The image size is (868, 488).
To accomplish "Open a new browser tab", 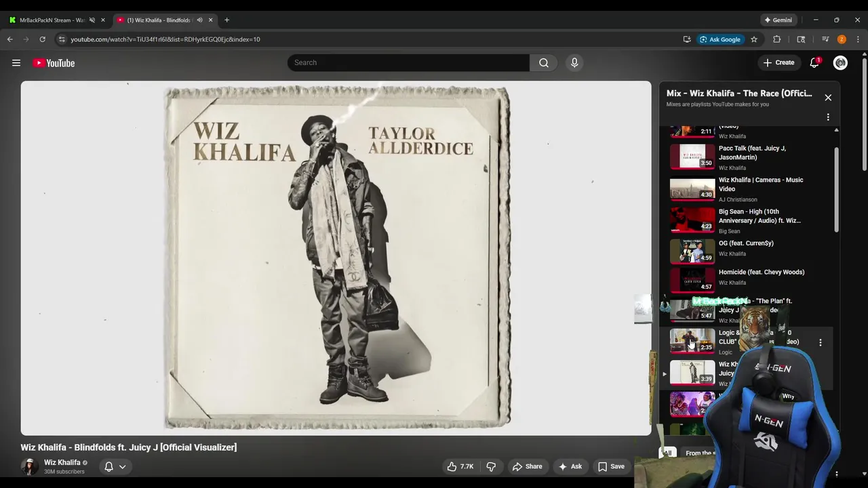I will pyautogui.click(x=226, y=20).
